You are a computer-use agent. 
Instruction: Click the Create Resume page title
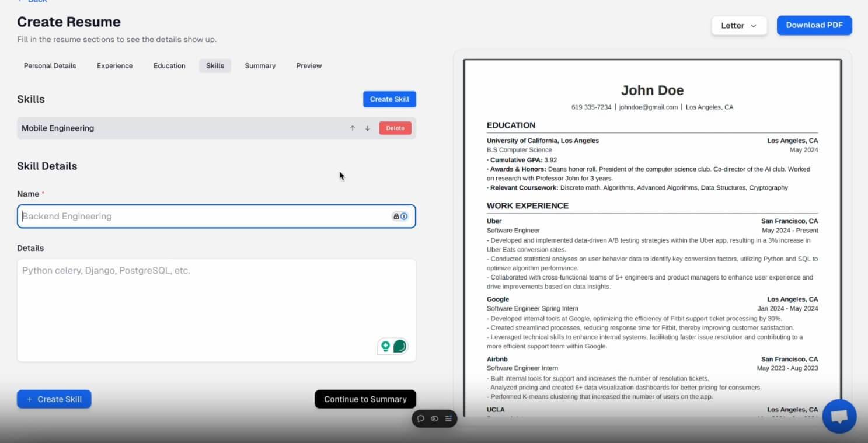(x=69, y=22)
